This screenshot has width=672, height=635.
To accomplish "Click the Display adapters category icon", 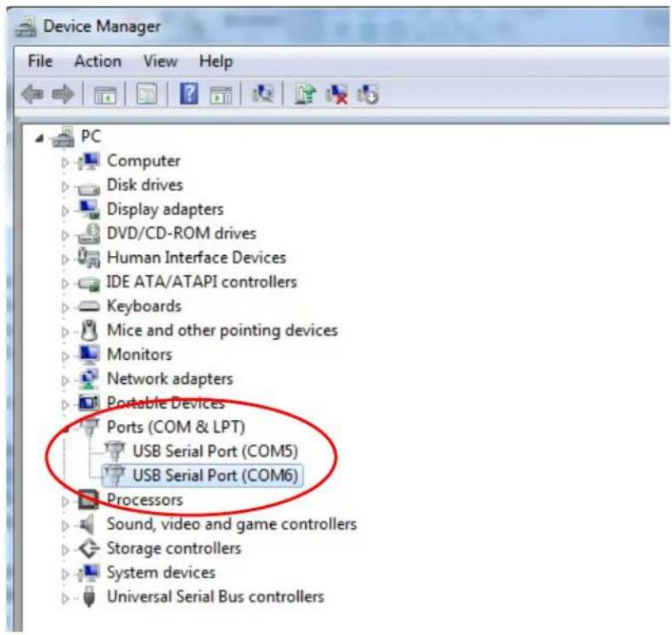I will tap(89, 209).
